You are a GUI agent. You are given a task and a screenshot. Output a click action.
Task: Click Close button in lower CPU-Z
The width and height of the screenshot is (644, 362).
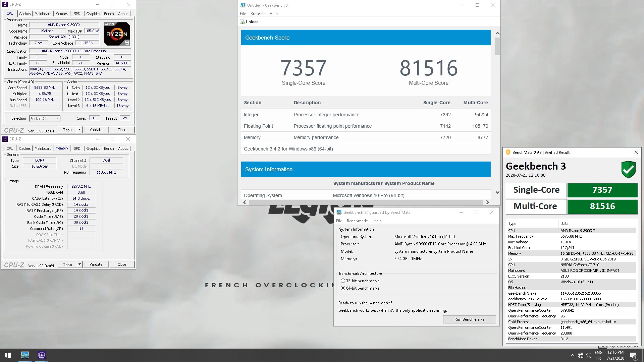[x=122, y=264]
